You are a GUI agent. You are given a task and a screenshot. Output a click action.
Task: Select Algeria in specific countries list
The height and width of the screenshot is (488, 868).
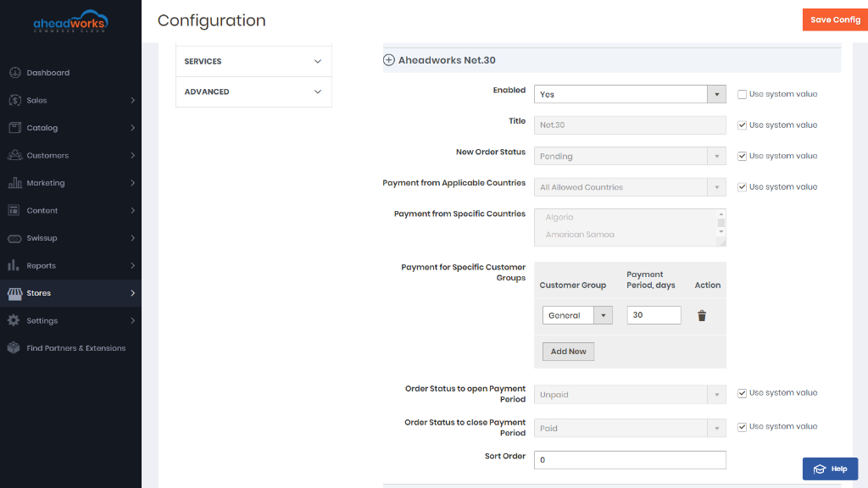click(559, 218)
